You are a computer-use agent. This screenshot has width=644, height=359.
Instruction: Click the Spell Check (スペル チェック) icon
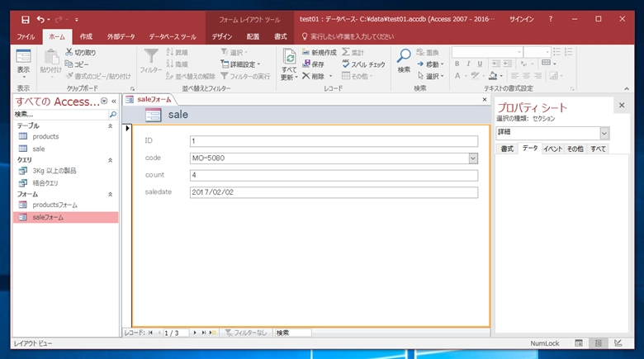[x=346, y=64]
